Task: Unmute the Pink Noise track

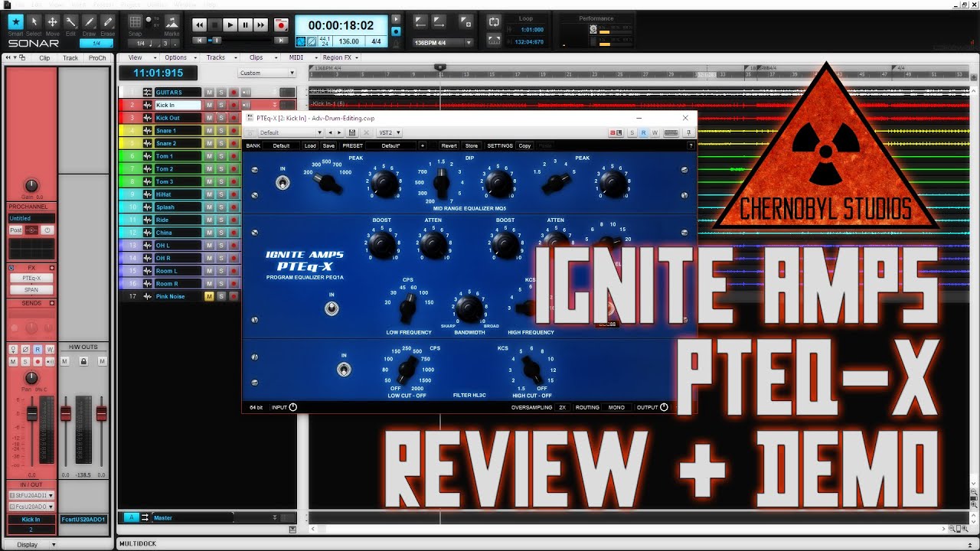Action: point(209,296)
